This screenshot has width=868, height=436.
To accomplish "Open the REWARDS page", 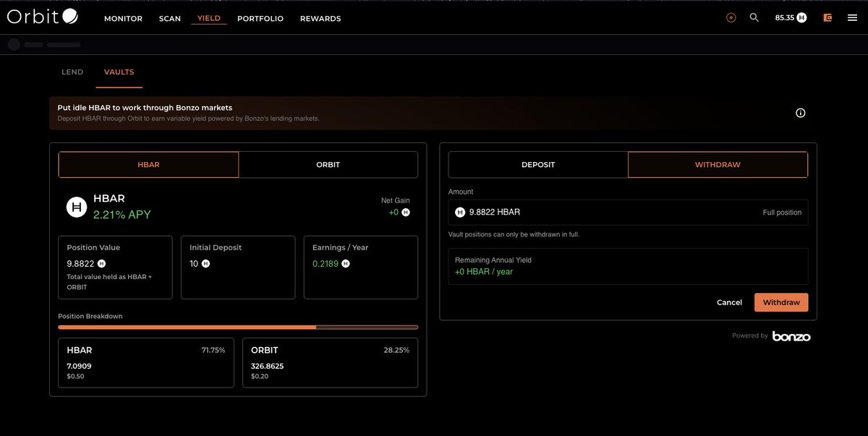I will [320, 19].
